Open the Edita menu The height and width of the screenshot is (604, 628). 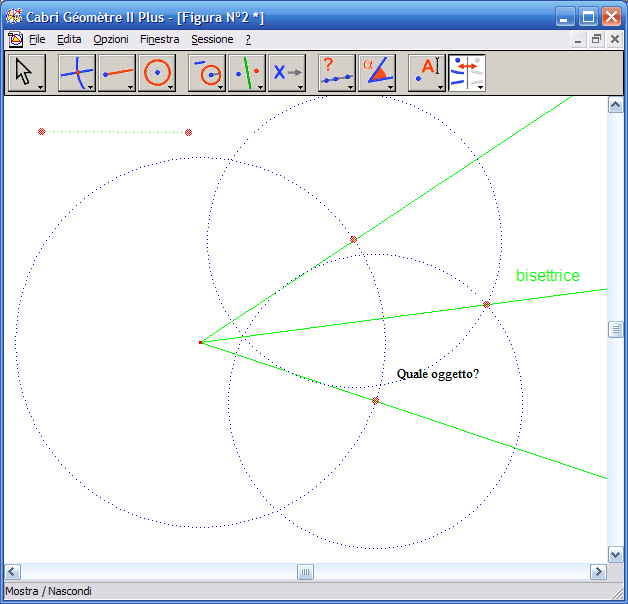pyautogui.click(x=69, y=39)
